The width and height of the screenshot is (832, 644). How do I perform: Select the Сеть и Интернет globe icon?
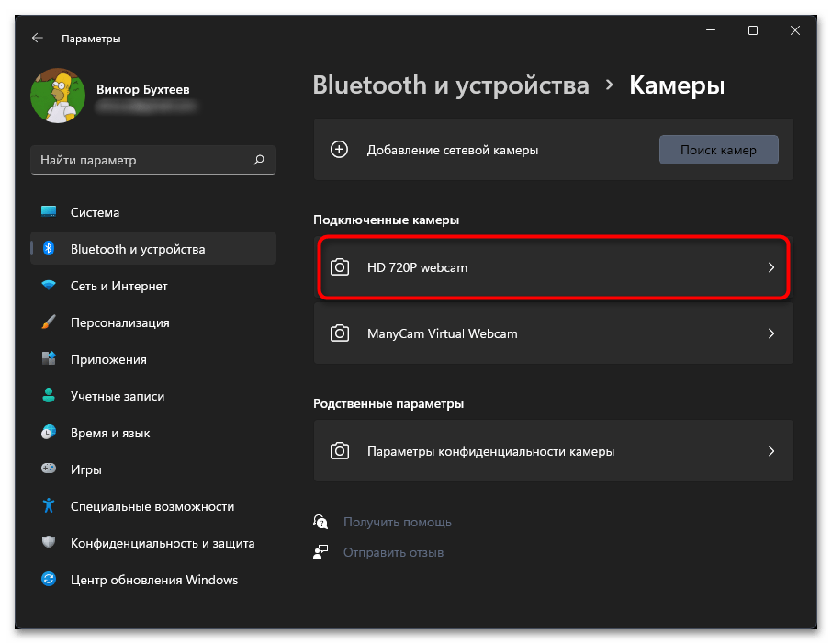(49, 286)
